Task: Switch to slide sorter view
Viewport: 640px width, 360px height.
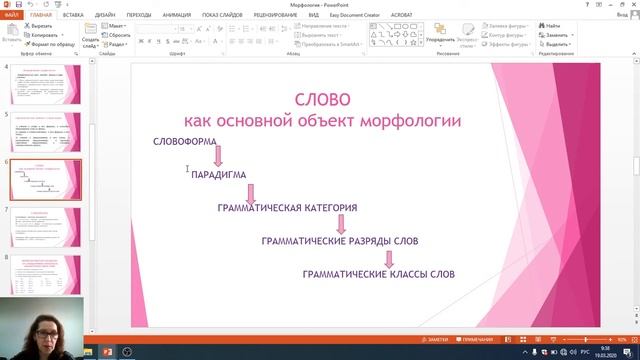Action: [x=523, y=340]
